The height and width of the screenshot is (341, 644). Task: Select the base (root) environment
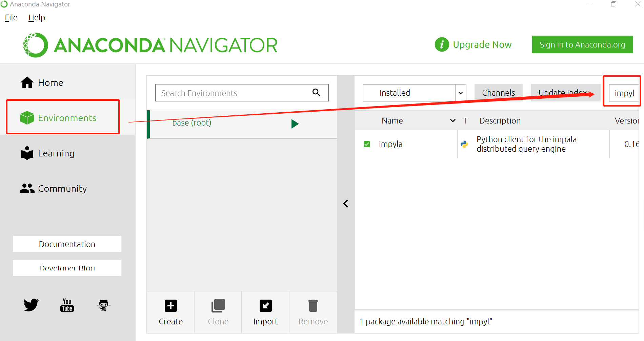tap(243, 124)
